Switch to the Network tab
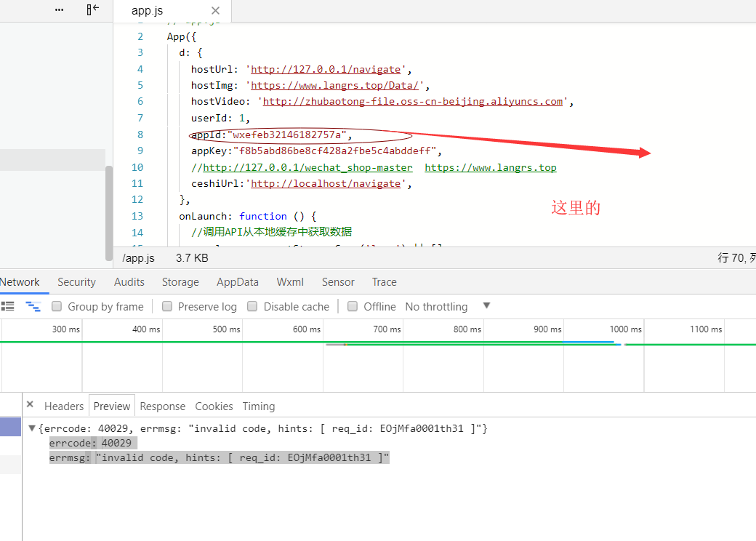756x541 pixels. (20, 282)
